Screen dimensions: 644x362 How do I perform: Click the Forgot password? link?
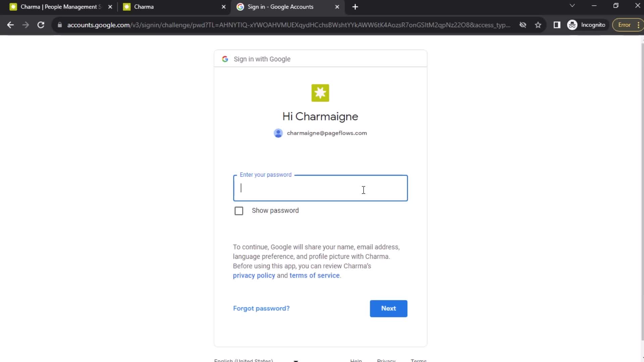(x=261, y=308)
